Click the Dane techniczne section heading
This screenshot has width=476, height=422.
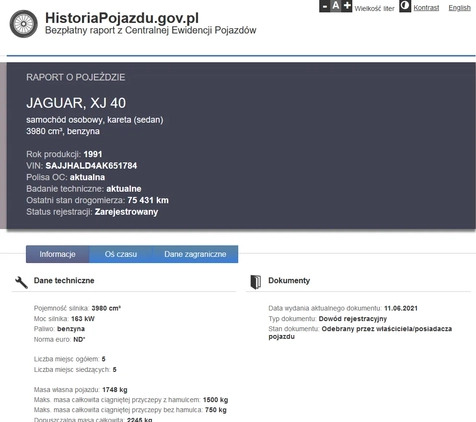coord(64,281)
